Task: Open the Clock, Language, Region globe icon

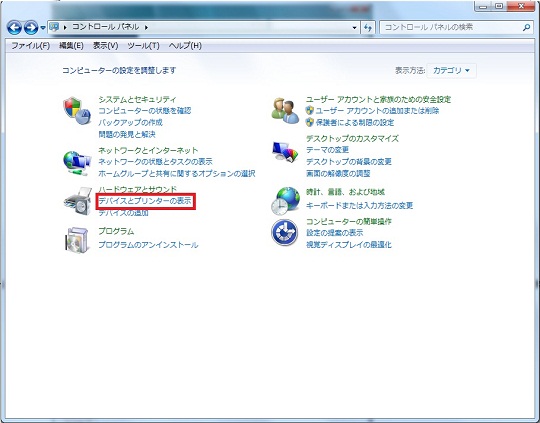Action: (x=285, y=201)
